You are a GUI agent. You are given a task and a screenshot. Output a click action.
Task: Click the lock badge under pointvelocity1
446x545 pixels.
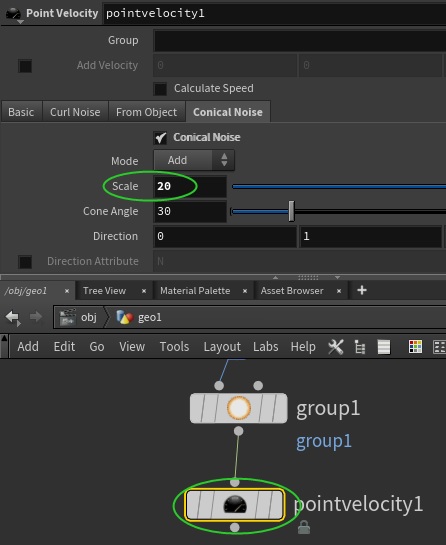304,527
